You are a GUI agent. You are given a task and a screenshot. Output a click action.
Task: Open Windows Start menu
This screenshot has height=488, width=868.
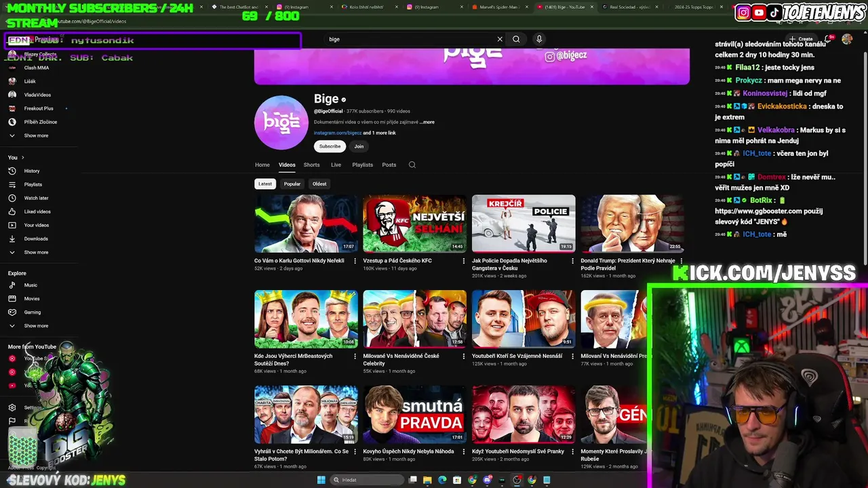(321, 480)
